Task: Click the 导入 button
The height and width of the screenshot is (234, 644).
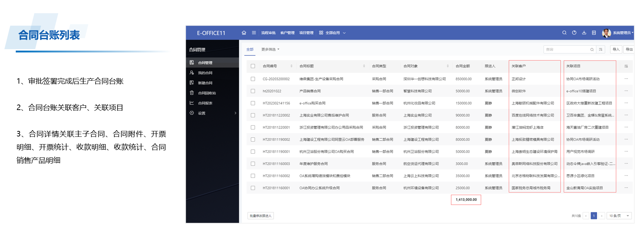Action: 616,50
